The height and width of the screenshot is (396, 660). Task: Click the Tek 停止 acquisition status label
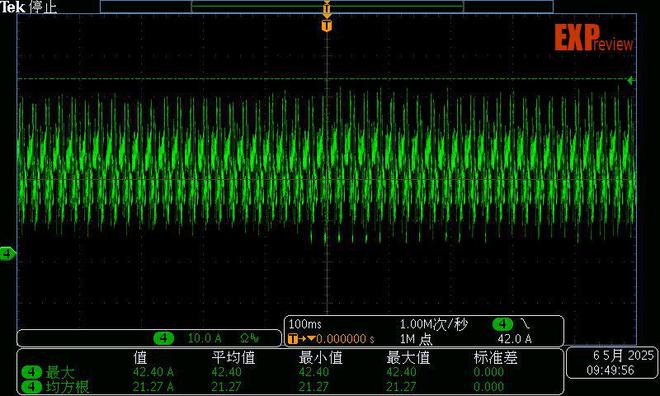pyautogui.click(x=28, y=7)
